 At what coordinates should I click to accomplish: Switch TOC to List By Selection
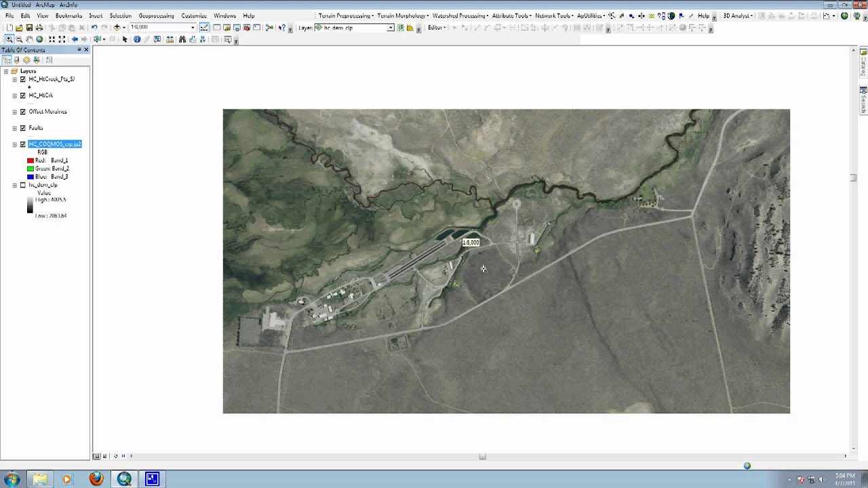click(37, 60)
